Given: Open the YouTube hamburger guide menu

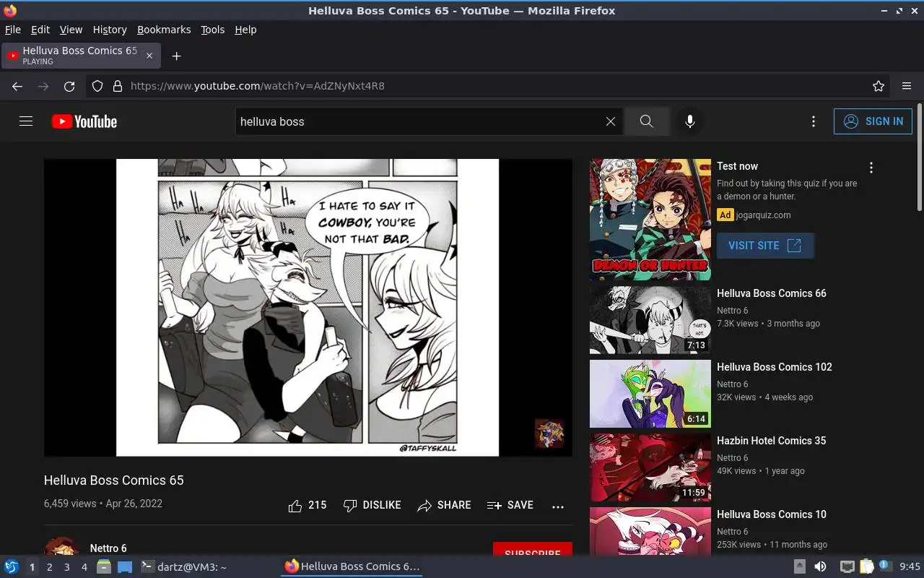Looking at the screenshot, I should 26,121.
